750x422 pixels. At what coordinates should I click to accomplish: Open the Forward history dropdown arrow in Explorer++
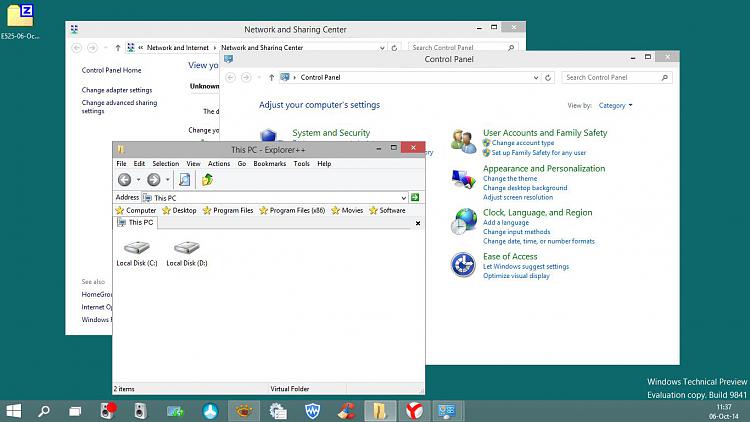[x=168, y=180]
